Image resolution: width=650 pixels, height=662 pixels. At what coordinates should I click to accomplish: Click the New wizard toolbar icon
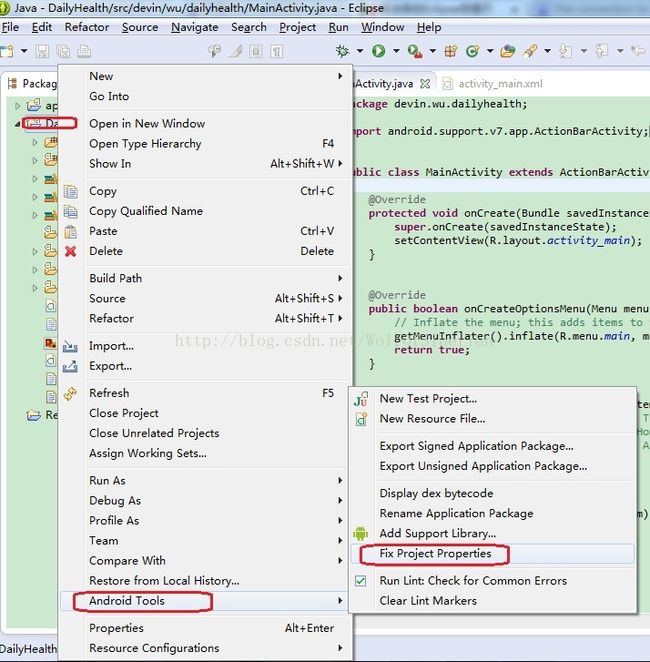coord(7,51)
